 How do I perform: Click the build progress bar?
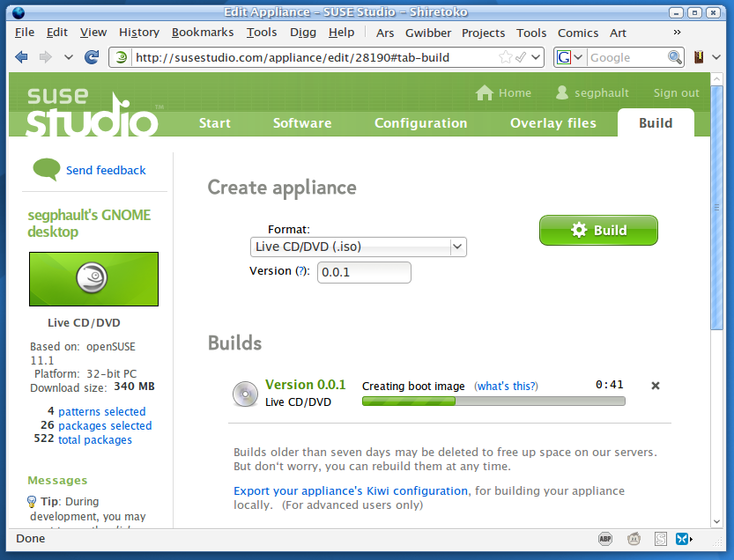click(x=493, y=401)
